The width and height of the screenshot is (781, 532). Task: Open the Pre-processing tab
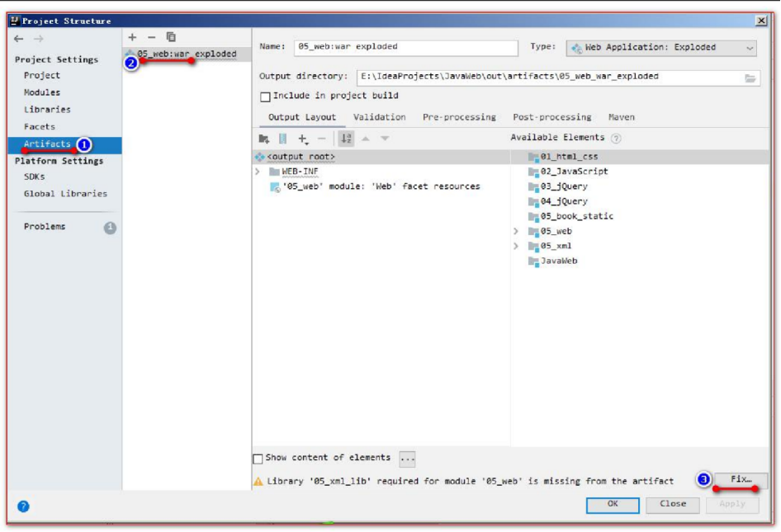point(459,117)
